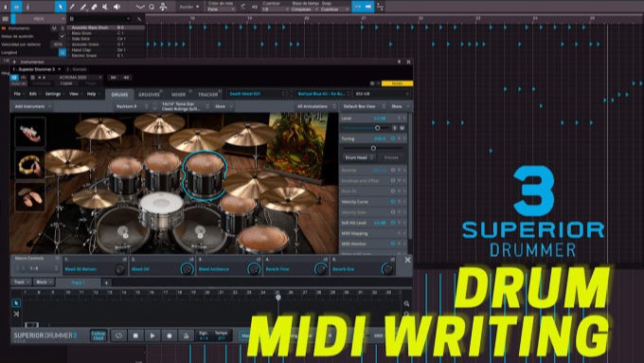Add a new track with the plus button

tap(106, 282)
